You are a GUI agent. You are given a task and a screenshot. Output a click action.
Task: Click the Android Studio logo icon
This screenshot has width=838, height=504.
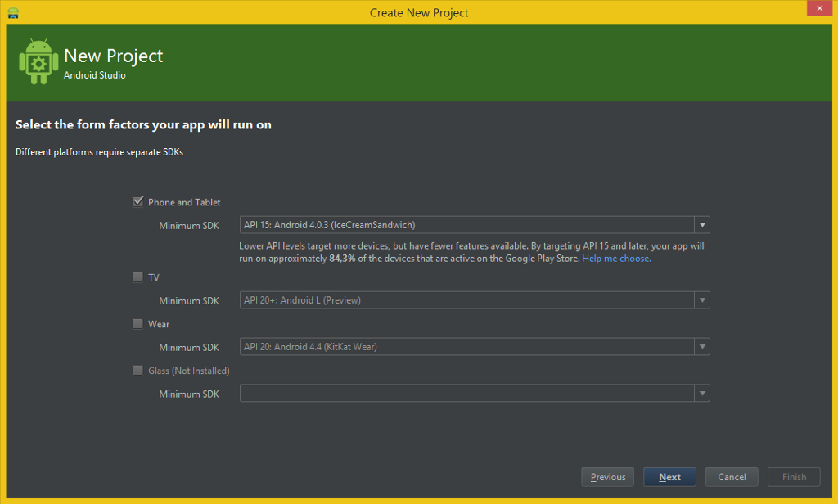[x=38, y=61]
